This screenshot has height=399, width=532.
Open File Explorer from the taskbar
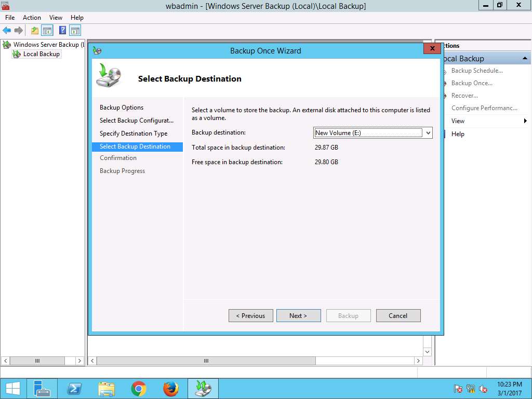[107, 389]
